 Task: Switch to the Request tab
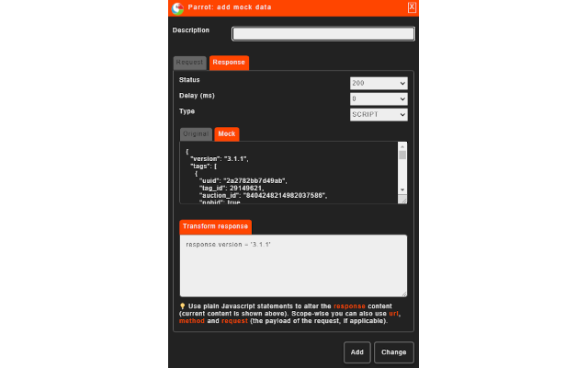coord(189,63)
